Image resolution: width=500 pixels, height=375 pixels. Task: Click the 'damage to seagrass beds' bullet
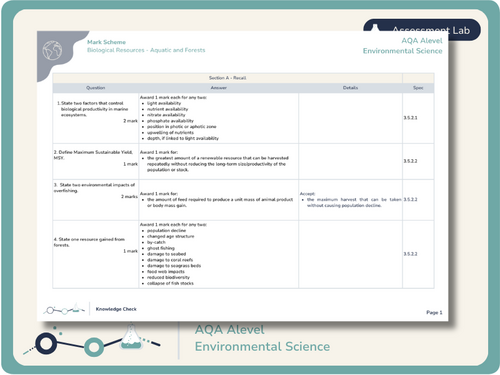(x=174, y=266)
